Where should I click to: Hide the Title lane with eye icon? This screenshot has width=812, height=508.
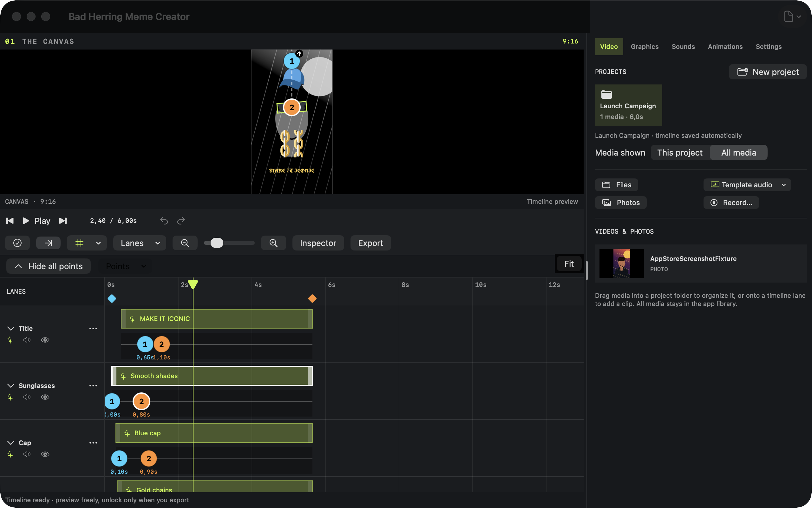point(45,340)
